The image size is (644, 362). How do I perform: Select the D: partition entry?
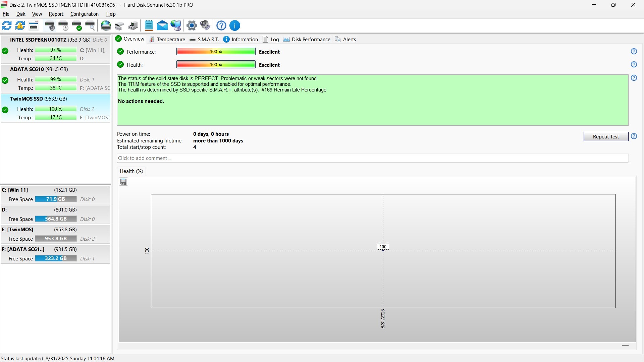coord(56,214)
